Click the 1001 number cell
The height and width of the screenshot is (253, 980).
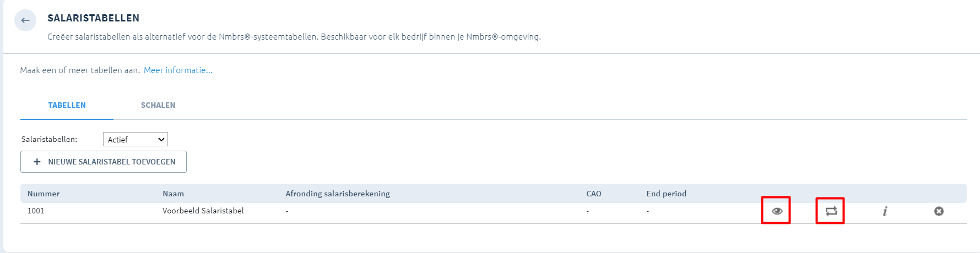[36, 211]
